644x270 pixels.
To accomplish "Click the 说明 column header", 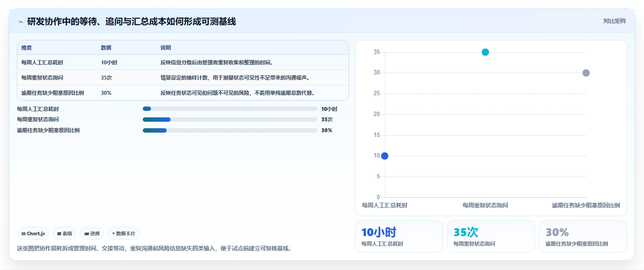I will click(166, 48).
